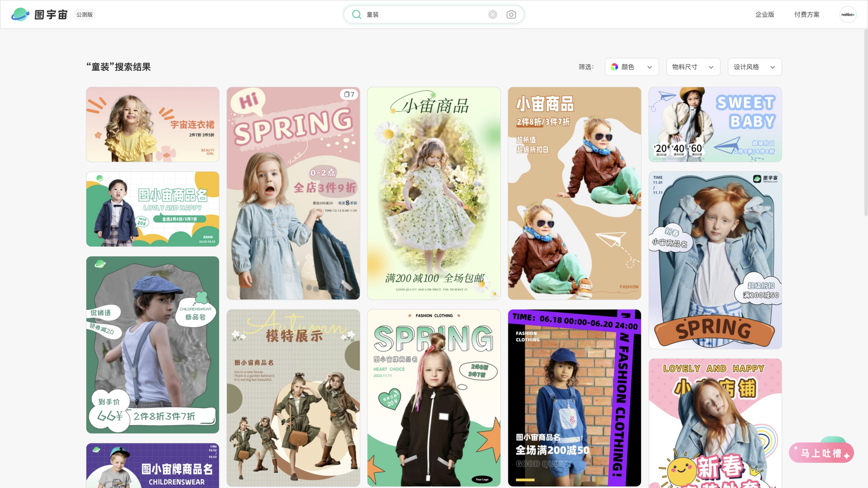The width and height of the screenshot is (868, 488).
Task: Open the LOVELY AND HAPPY 新春 poster
Action: coord(715,423)
